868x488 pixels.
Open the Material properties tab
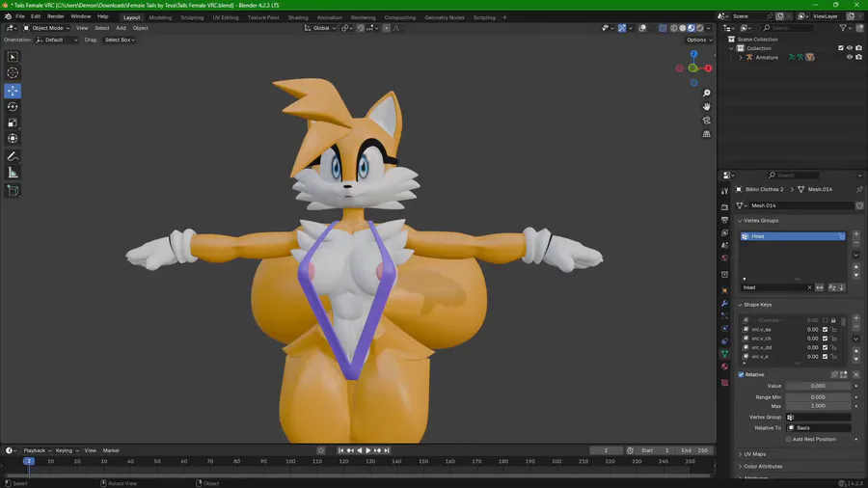(724, 366)
